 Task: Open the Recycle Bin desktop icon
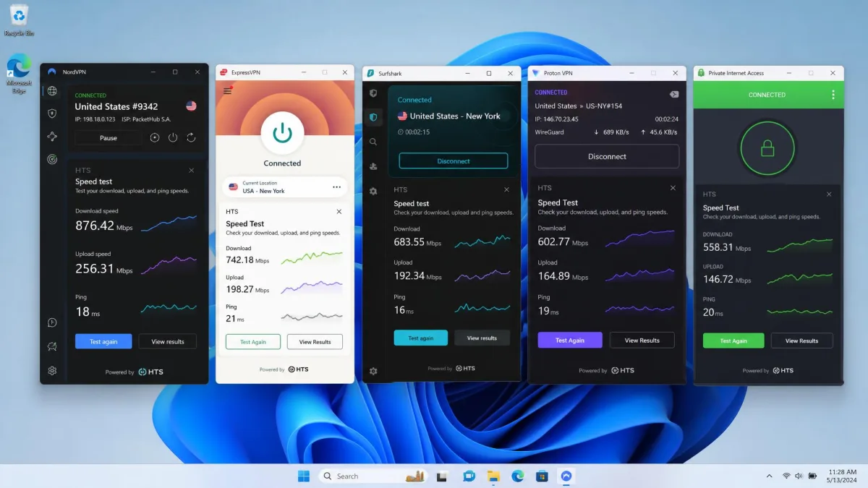coord(19,20)
